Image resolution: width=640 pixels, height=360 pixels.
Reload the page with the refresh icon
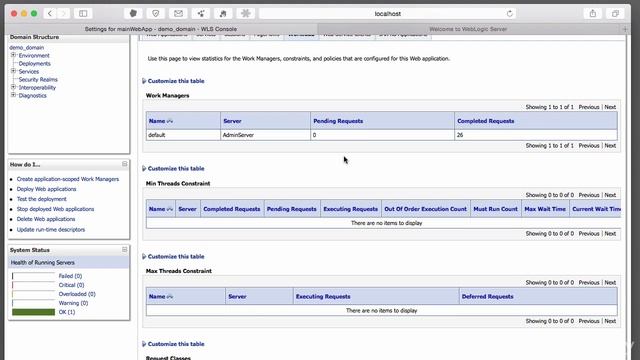tap(509, 13)
